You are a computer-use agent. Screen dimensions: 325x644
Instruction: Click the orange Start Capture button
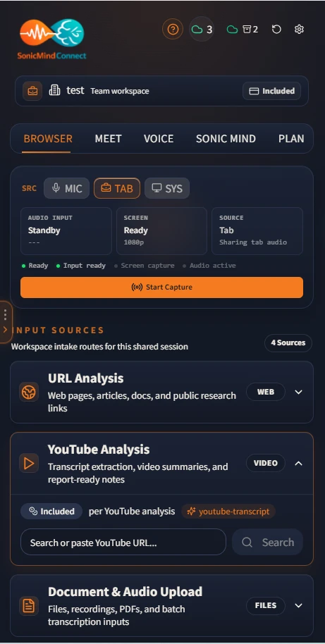[162, 287]
